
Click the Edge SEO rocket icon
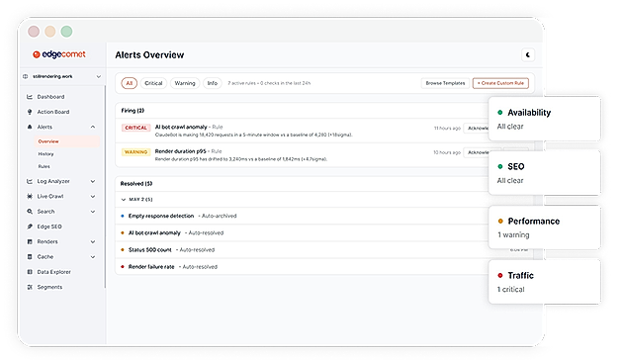(x=30, y=227)
